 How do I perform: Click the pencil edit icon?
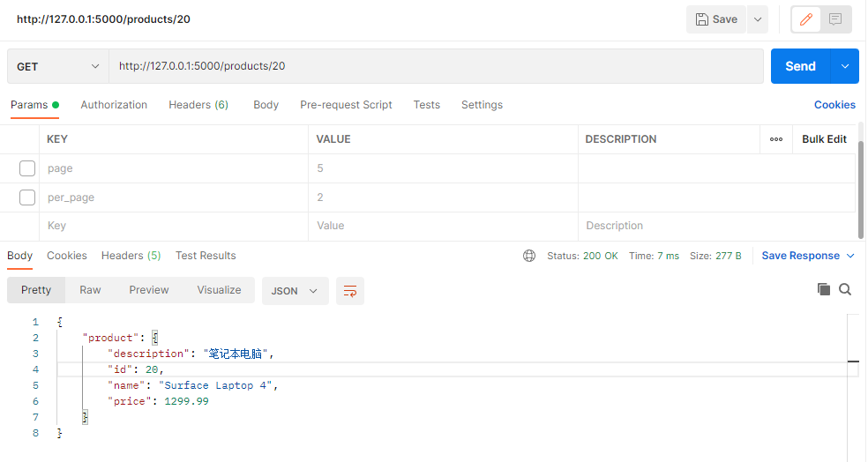(806, 19)
